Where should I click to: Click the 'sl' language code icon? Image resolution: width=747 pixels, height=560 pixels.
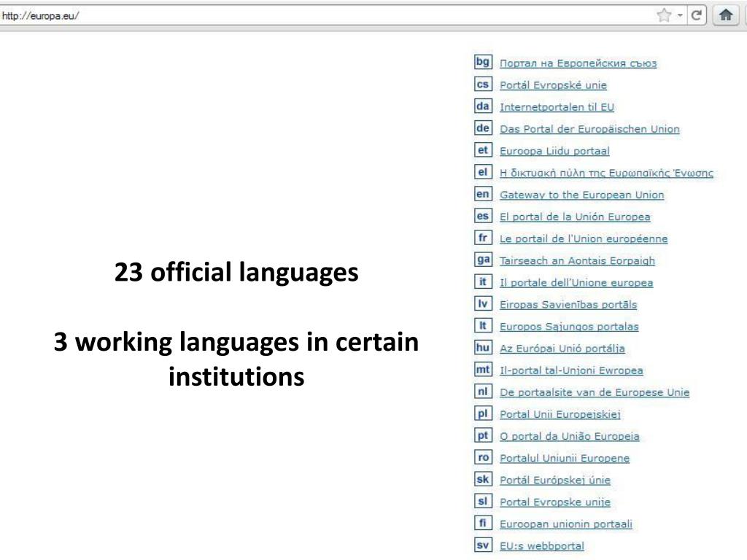(x=483, y=500)
